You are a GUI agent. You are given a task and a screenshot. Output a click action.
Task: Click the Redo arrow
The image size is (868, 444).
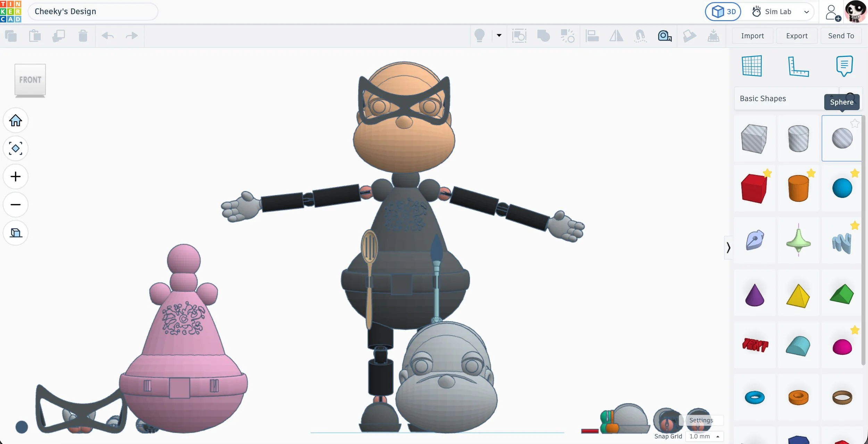[132, 36]
